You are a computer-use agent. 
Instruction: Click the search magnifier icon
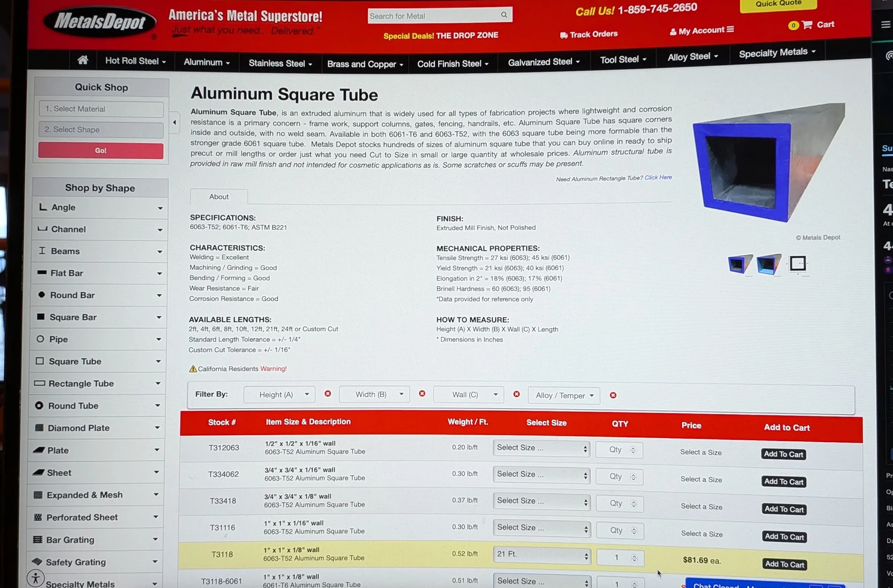coord(504,15)
